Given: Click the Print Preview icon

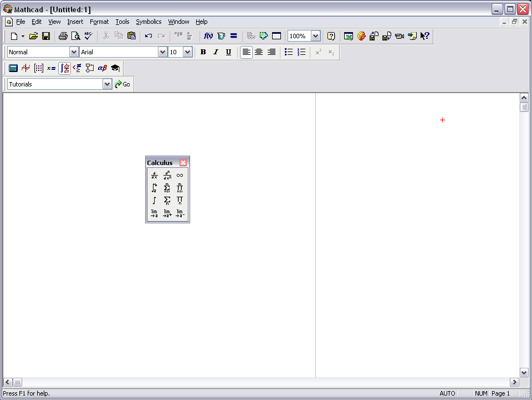Looking at the screenshot, I should [x=76, y=36].
